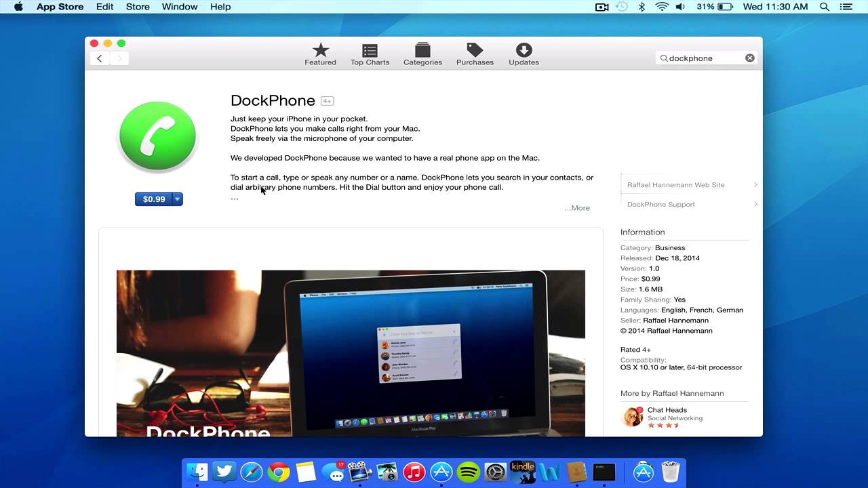Open Messages with 17 badge
Viewport: 868px width, 488px height.
tap(333, 472)
